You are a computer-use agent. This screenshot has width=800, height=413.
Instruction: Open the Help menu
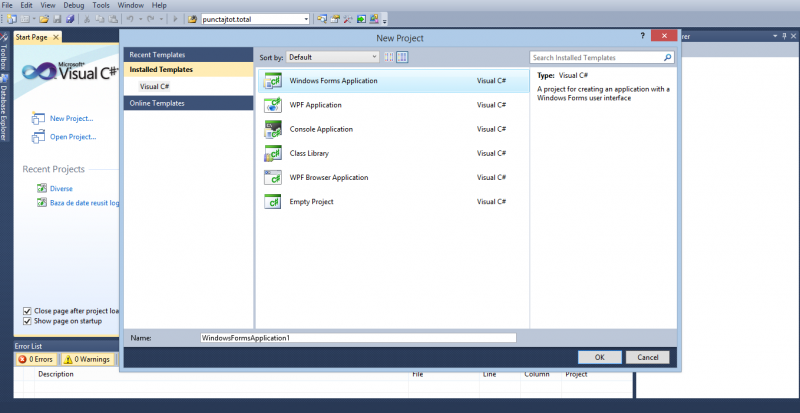[159, 5]
